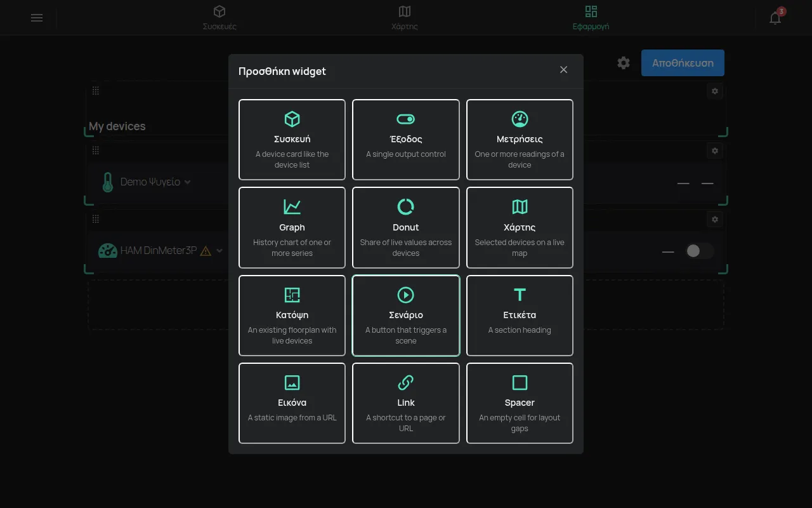This screenshot has height=508, width=812.
Task: Click the Αποθήκευση save button
Action: tap(683, 63)
